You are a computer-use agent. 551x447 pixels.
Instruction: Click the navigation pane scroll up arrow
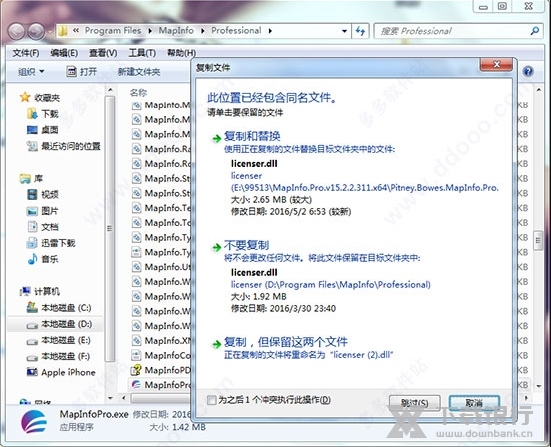(x=110, y=90)
